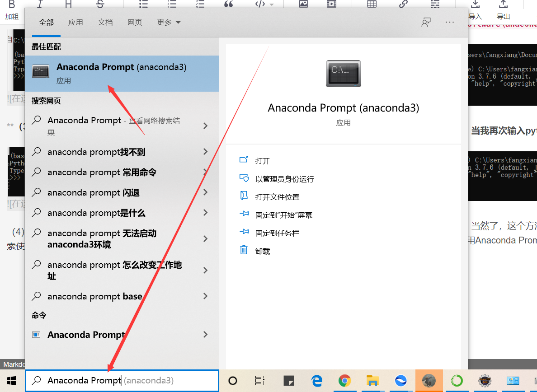Image resolution: width=537 pixels, height=392 pixels.
Task: Click the 导入 import button in editor toolbar
Action: pos(475,10)
